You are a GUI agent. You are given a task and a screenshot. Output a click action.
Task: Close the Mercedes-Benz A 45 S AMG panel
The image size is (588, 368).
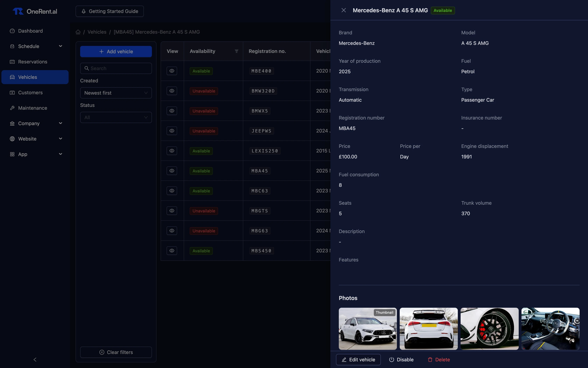(x=344, y=10)
